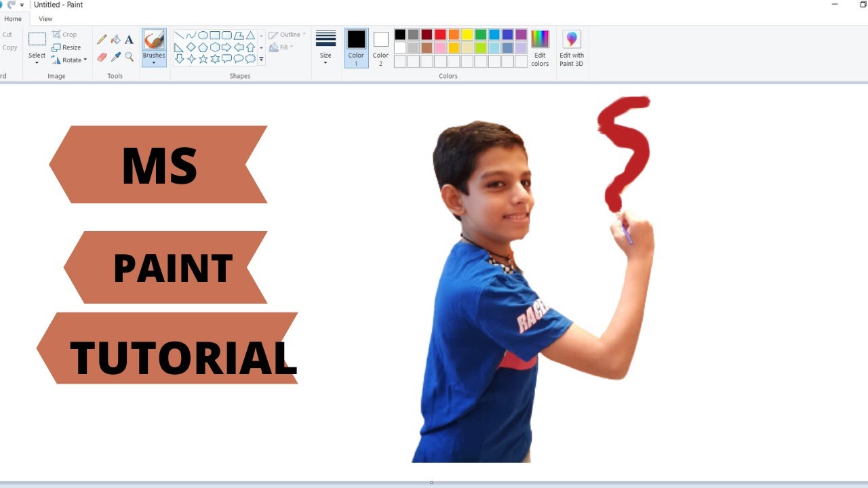
Task: Open Customize Quick Access Toolbar arrow
Action: point(22,5)
